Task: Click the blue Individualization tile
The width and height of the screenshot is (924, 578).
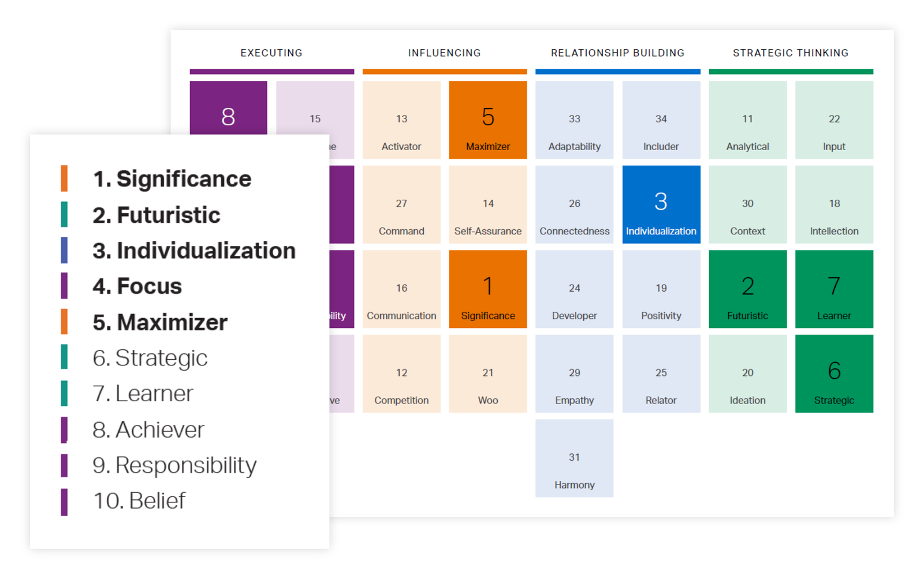Action: coord(661,204)
